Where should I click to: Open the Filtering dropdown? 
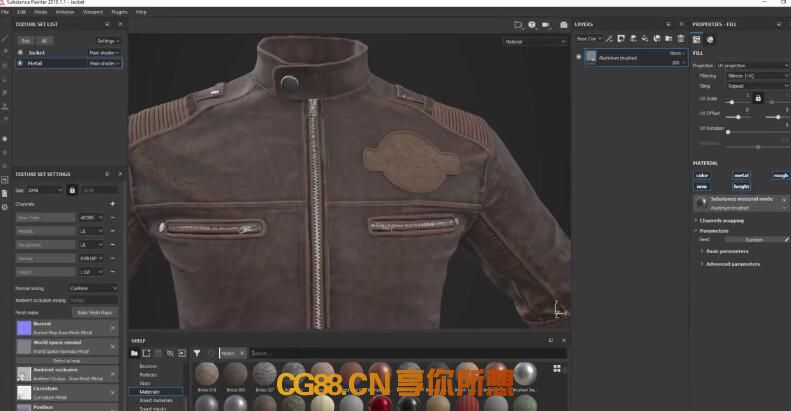pos(757,76)
